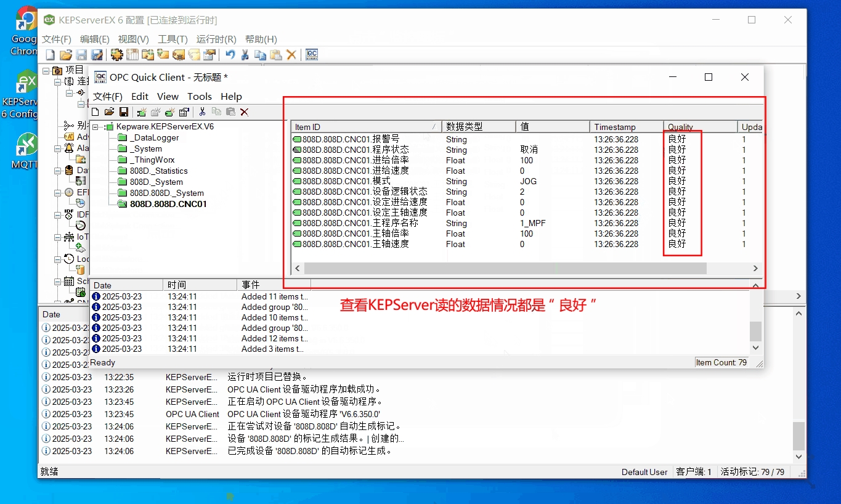Click Save As icon in KEPServerEX toolbar
841x504 pixels.
(97, 55)
